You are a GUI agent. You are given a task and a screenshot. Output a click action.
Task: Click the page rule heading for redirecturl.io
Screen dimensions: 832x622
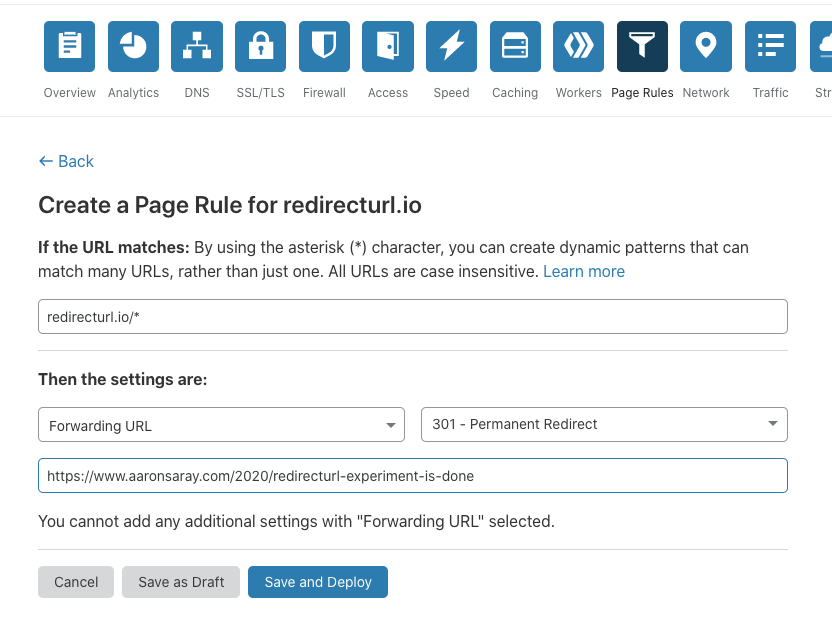pyautogui.click(x=230, y=205)
